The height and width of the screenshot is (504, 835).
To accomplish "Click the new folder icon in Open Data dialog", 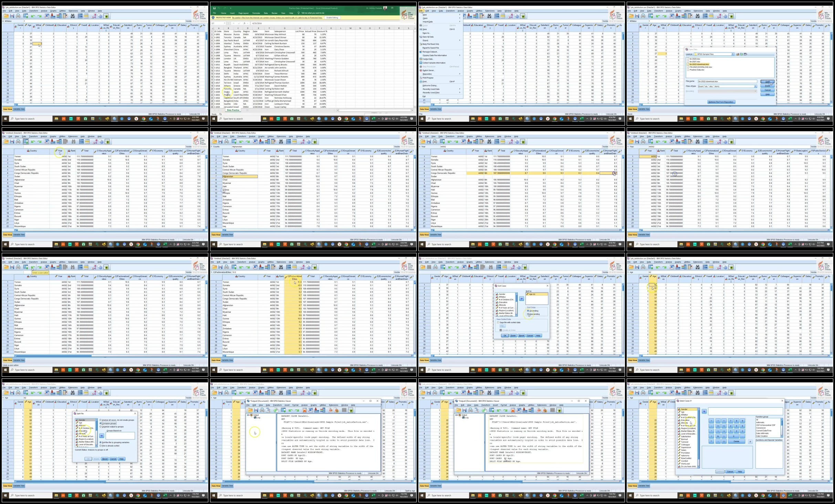I will click(741, 54).
